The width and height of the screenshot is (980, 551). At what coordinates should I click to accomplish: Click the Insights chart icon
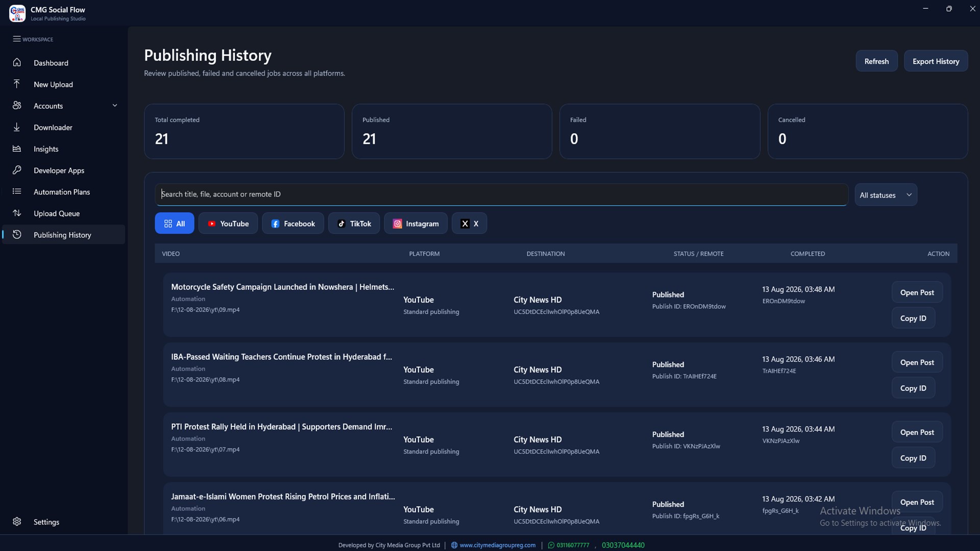pyautogui.click(x=17, y=148)
